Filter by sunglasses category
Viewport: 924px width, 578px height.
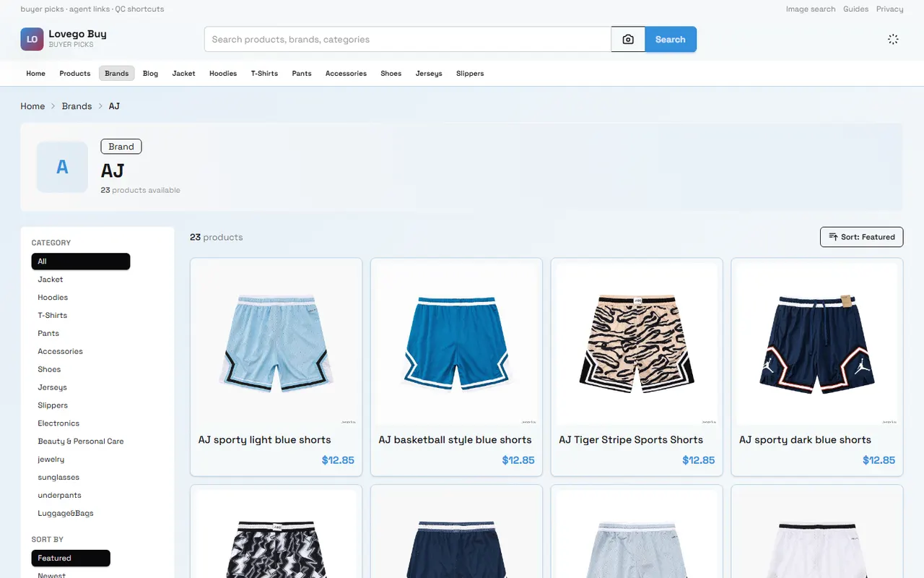pos(81,478)
